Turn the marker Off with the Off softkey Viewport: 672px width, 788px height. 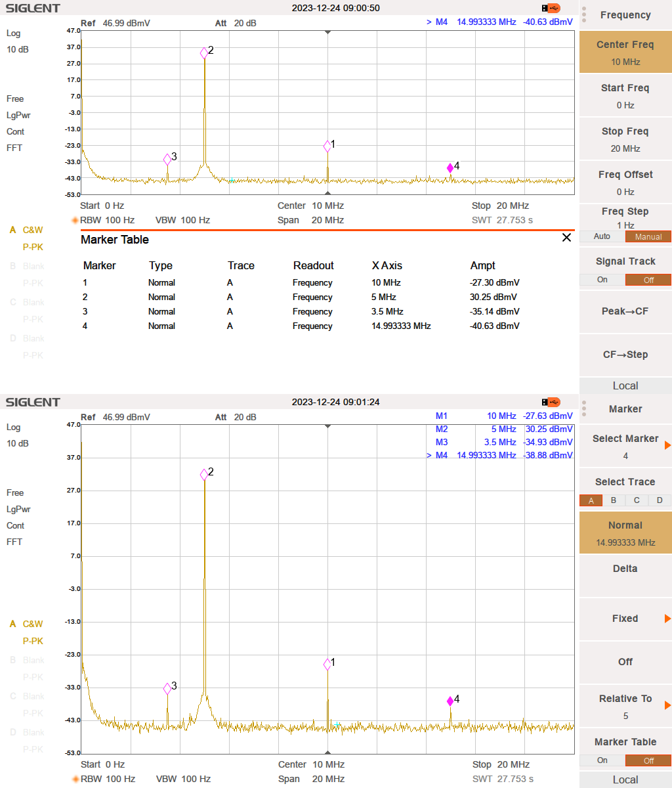click(625, 662)
